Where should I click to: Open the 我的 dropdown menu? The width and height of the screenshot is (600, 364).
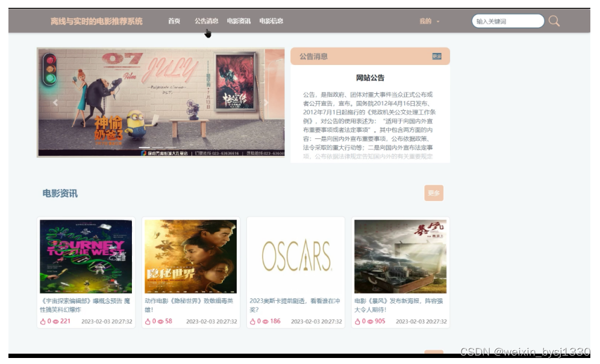click(430, 21)
